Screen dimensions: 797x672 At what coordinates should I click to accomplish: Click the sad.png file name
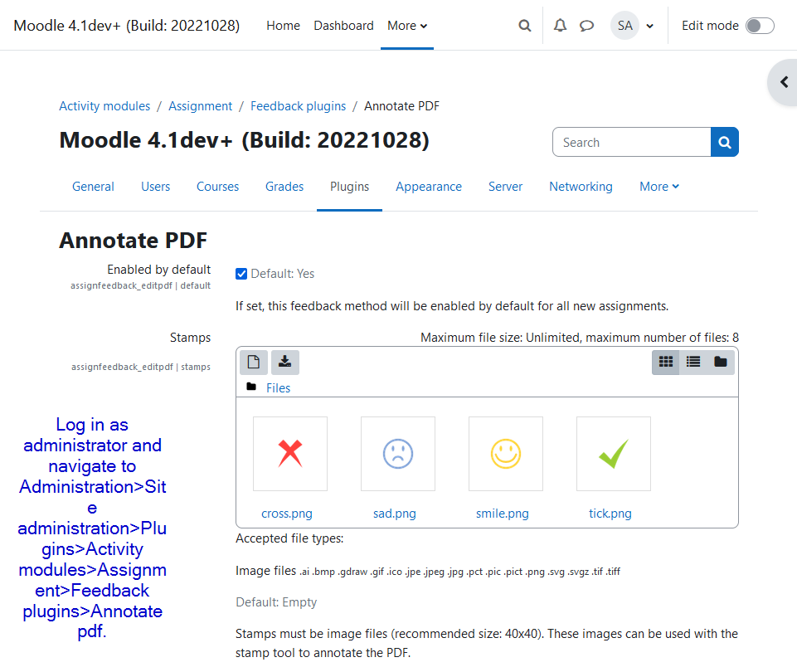click(x=395, y=514)
